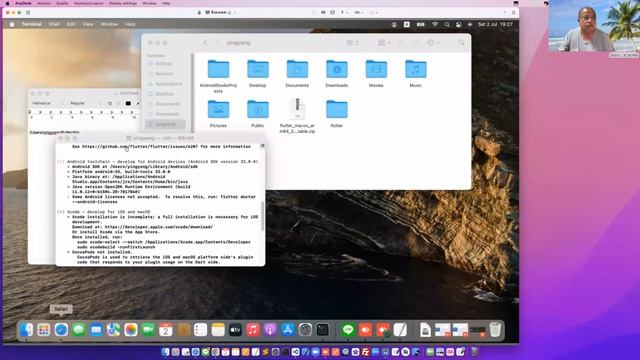Viewport: 640px width, 360px height.
Task: Open Launchpad in the Dock
Action: 44,330
